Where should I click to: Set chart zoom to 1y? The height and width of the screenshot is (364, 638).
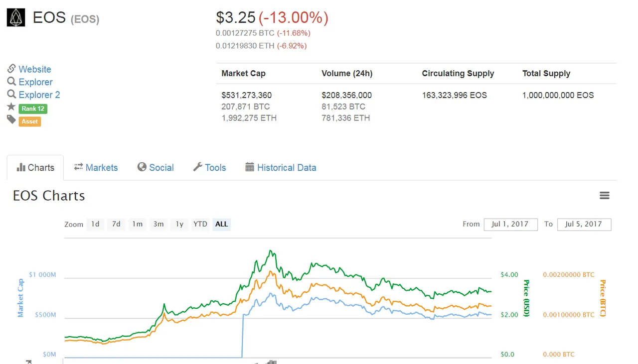point(179,224)
